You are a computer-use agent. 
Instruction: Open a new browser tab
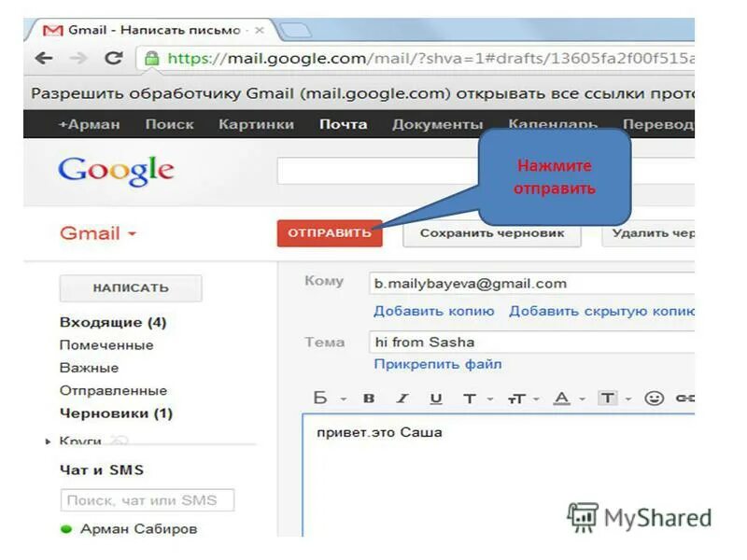point(295,31)
